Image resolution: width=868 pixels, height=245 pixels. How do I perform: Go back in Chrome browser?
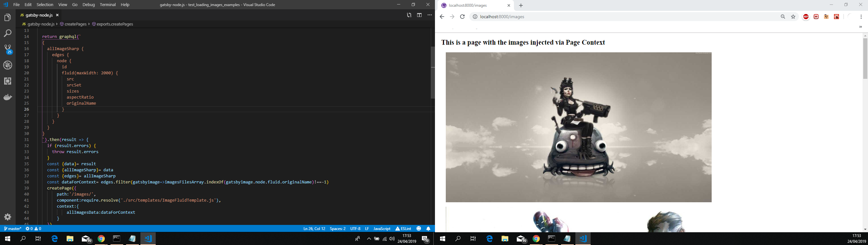coord(442,17)
